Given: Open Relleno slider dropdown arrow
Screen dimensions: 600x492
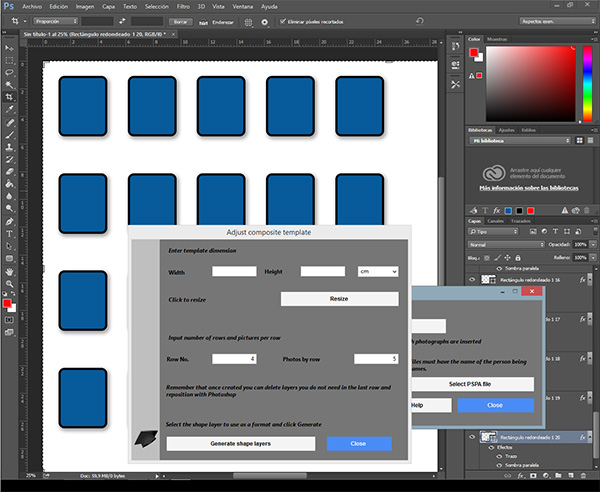Looking at the screenshot, I should click(593, 257).
